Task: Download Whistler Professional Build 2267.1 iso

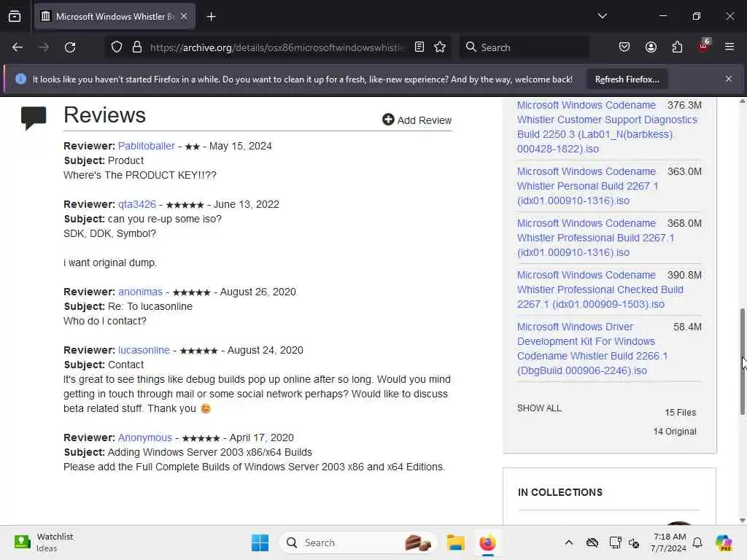Action: click(x=595, y=238)
